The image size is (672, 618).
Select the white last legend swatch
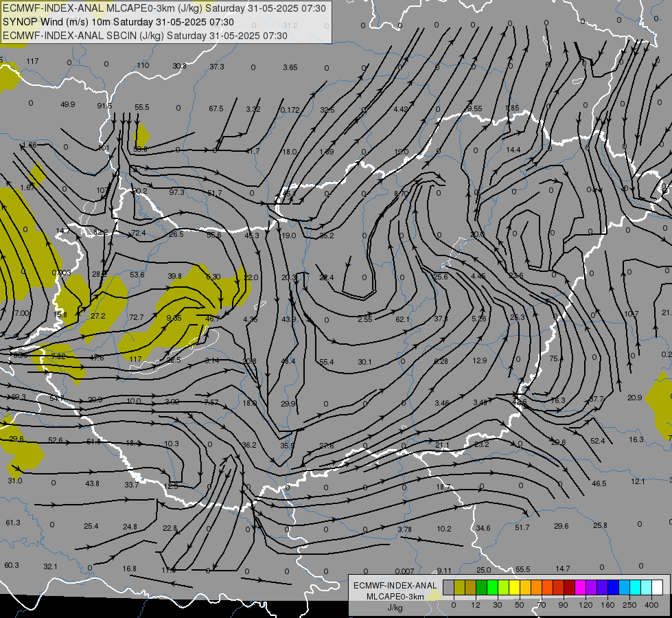pyautogui.click(x=658, y=587)
